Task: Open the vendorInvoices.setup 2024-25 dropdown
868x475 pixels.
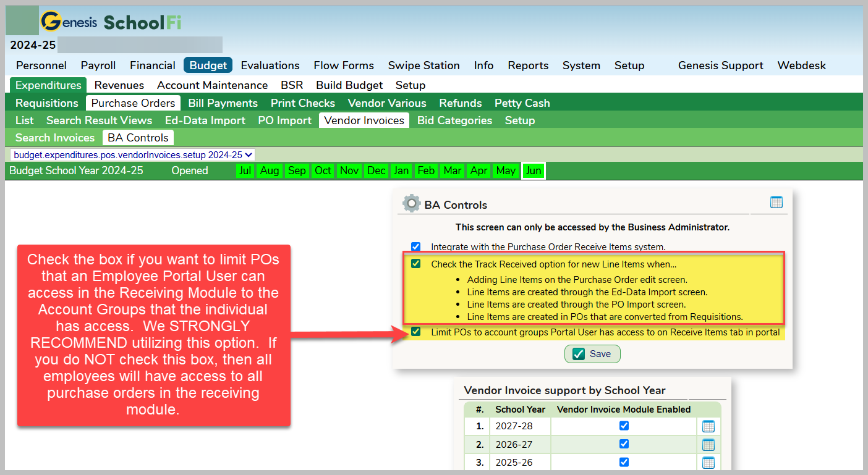Action: (x=133, y=155)
